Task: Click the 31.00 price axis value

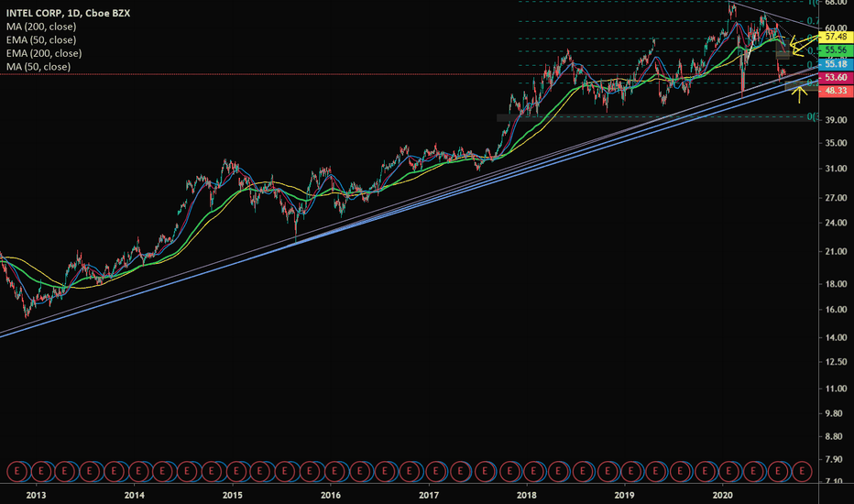Action: pyautogui.click(x=836, y=169)
